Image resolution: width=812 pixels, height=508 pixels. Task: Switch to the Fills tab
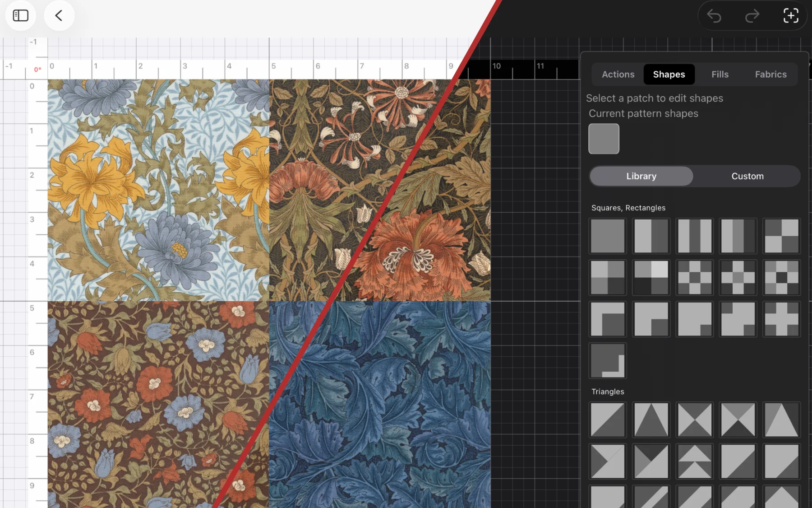(720, 75)
